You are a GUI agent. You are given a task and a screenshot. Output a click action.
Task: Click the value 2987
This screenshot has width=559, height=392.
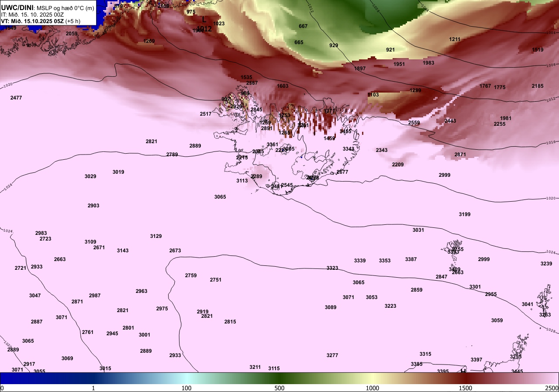pyautogui.click(x=95, y=296)
